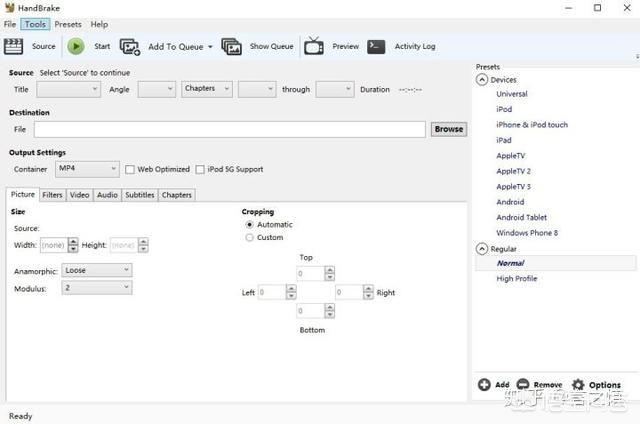Select Automatic cropping radio button
Image resolution: width=640 pixels, height=424 pixels.
249,224
